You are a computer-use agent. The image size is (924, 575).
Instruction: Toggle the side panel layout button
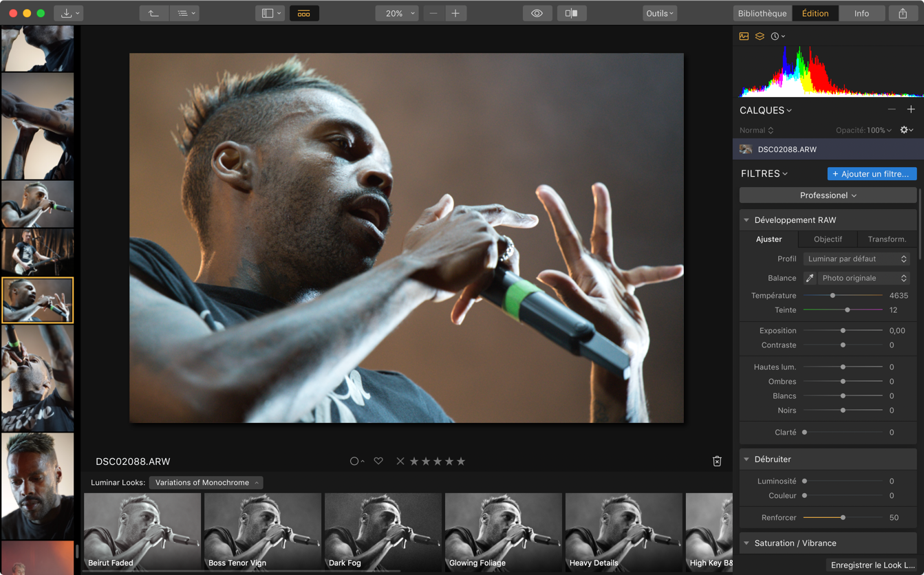(x=269, y=13)
